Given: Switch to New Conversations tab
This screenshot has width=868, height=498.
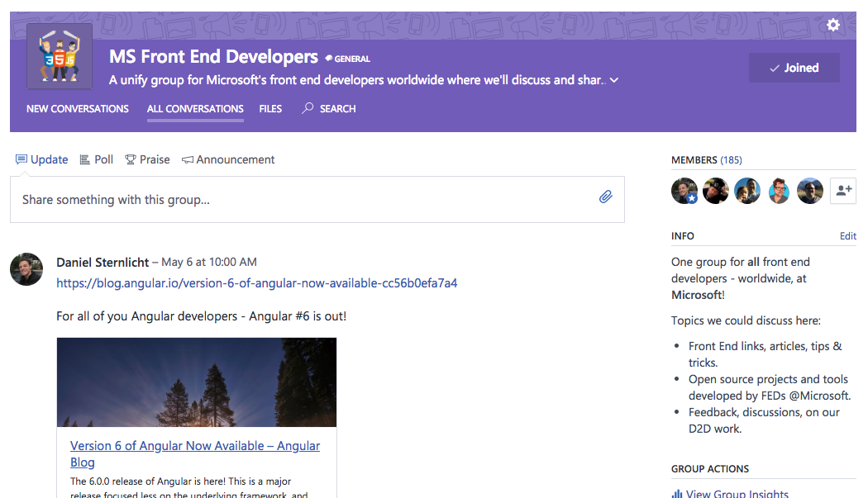Looking at the screenshot, I should 78,109.
